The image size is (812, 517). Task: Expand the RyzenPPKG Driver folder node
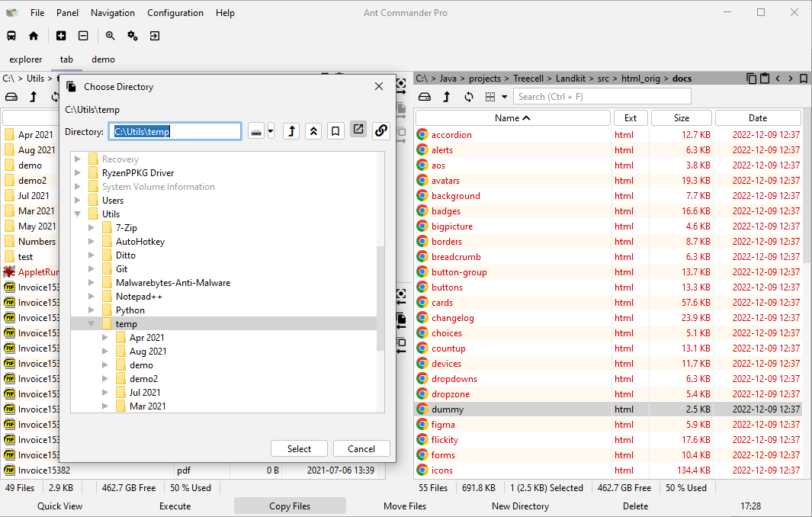(78, 172)
